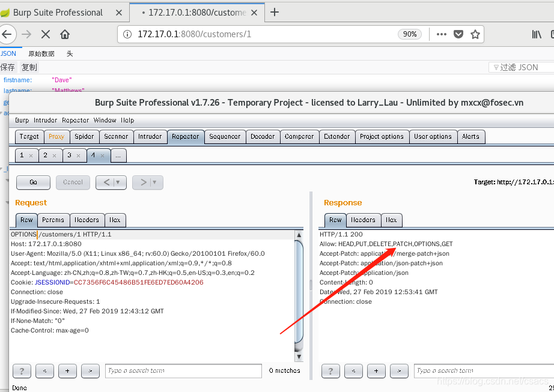Click the response search help question button
Image resolution: width=554 pixels, height=392 pixels.
click(330, 371)
